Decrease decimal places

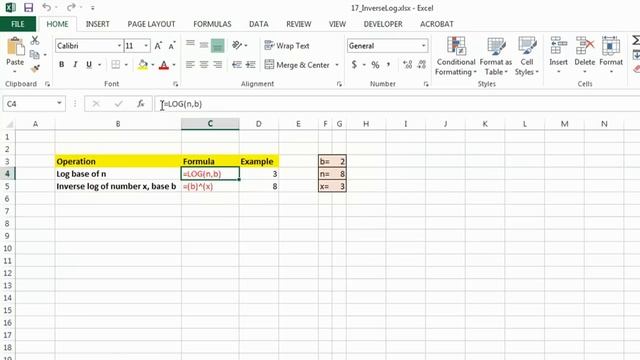tap(422, 64)
